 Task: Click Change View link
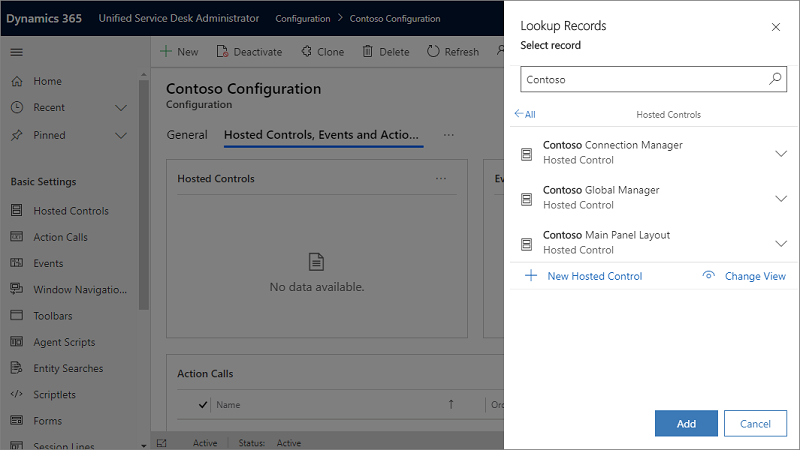tap(755, 276)
